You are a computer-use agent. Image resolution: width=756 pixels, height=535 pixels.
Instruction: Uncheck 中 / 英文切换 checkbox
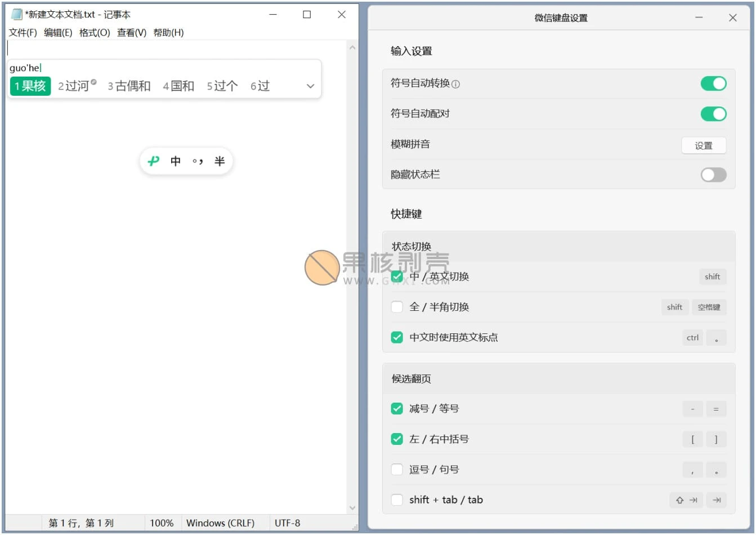397,277
